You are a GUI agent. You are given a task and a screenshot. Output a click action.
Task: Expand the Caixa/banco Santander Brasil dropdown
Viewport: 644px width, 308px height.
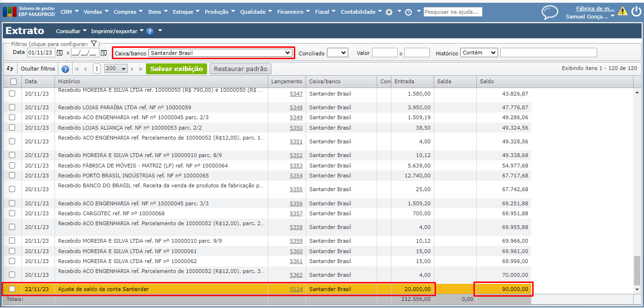[x=220, y=53]
